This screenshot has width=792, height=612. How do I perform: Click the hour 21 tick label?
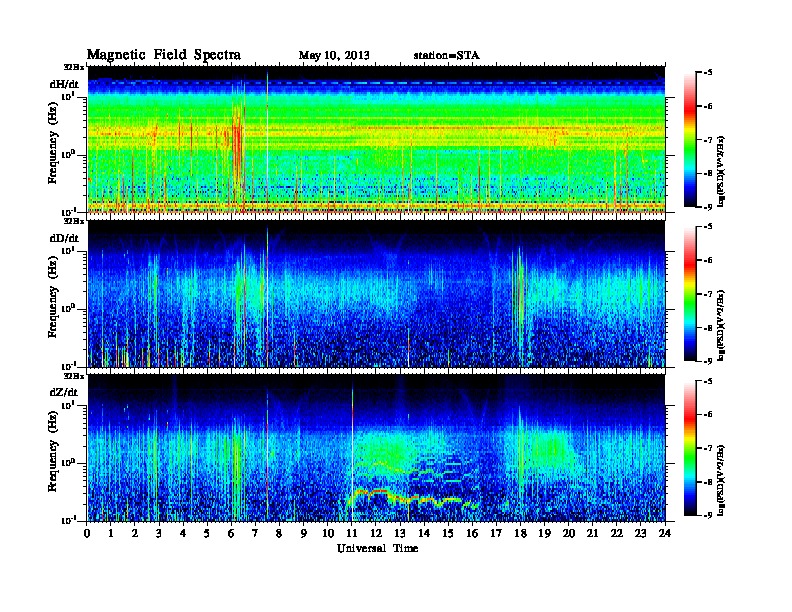click(592, 533)
